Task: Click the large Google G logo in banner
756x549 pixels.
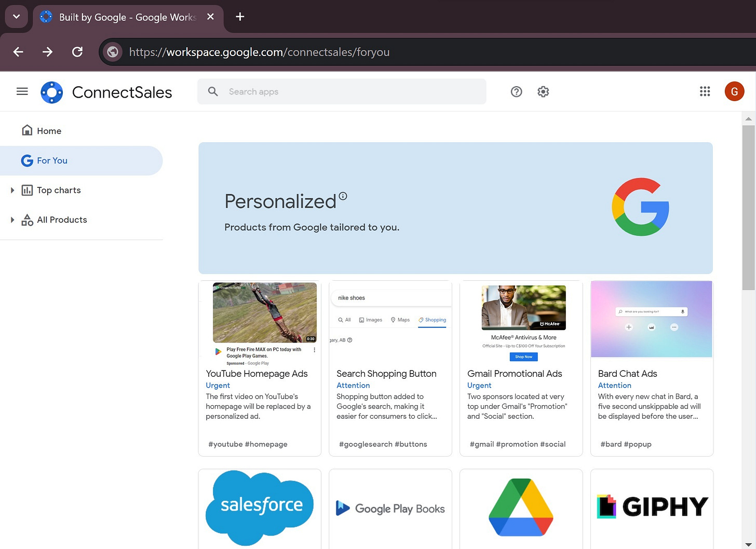Action: point(640,207)
